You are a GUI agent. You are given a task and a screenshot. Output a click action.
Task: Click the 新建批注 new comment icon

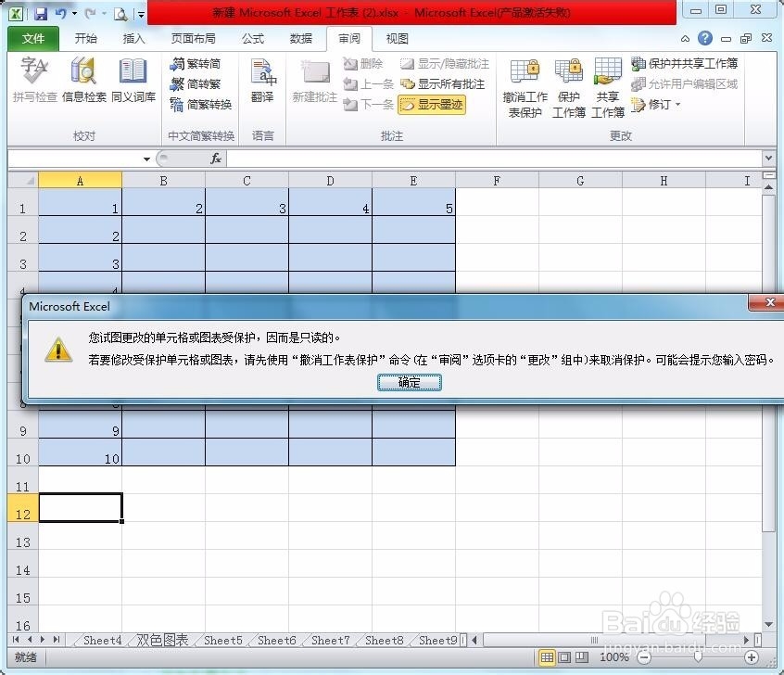tap(315, 80)
